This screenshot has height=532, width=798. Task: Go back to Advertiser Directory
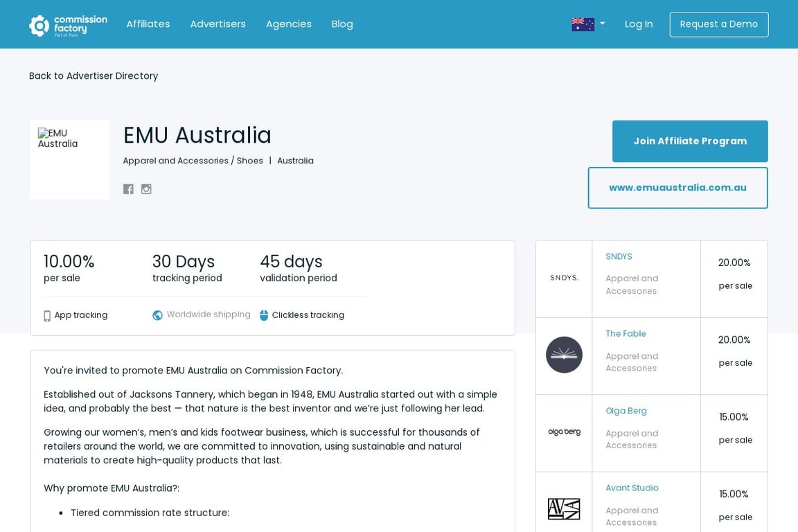94,76
